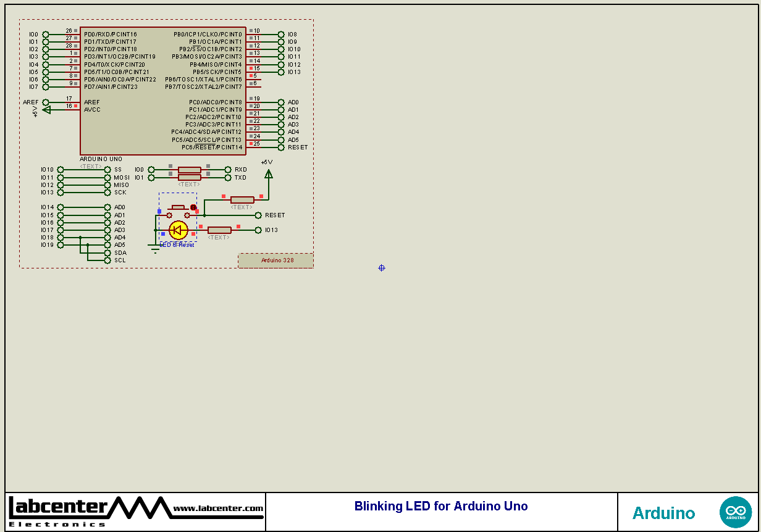Select the LED & Reset group label

[x=177, y=244]
